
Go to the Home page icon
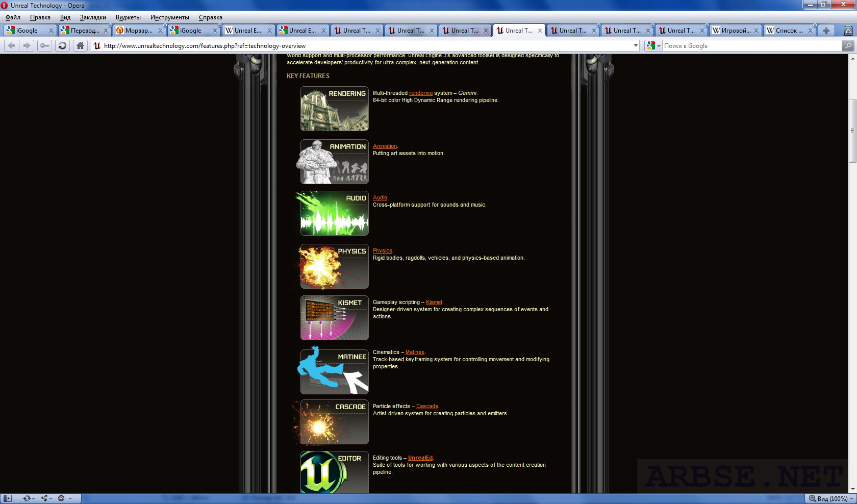(80, 45)
